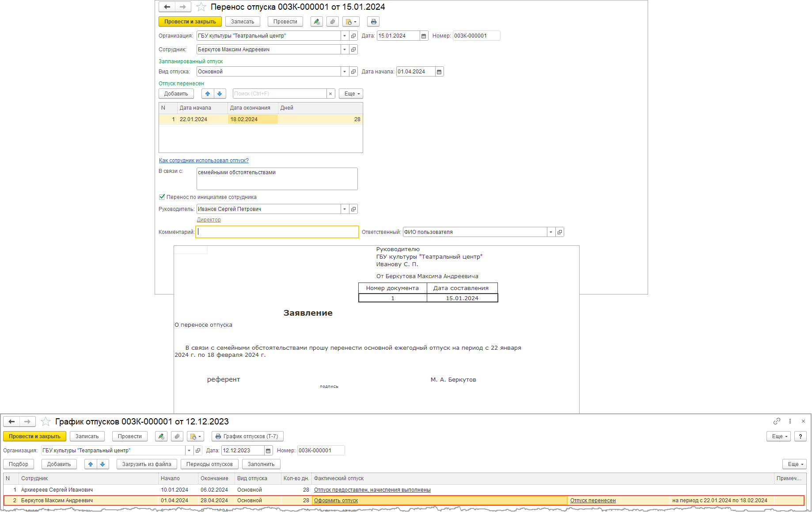This screenshot has height=512, width=812.
Task: Open link Отпуск предоставлен, начисления выполнены
Action: click(x=372, y=490)
